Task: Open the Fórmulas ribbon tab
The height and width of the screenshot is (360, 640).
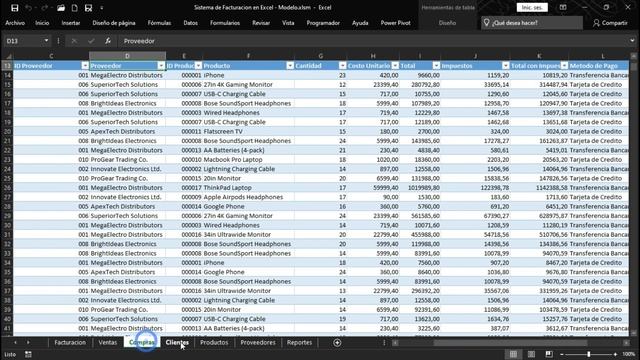Action: [x=160, y=23]
